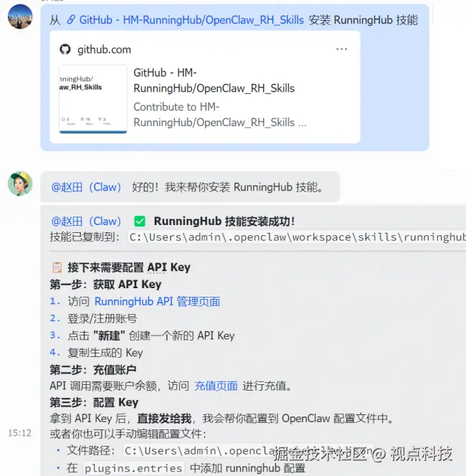
Task: Open the GitHub HM-RunningHub/OpenClaw_RH_Skills link
Action: [191, 20]
